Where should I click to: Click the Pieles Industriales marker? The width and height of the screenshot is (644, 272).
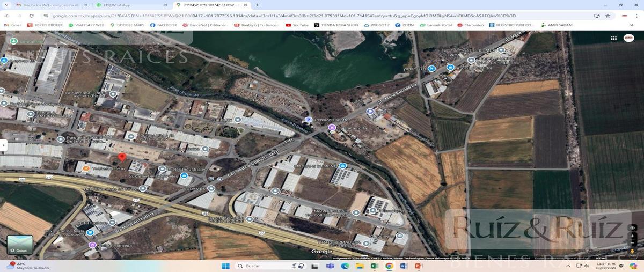pyautogui.click(x=163, y=168)
